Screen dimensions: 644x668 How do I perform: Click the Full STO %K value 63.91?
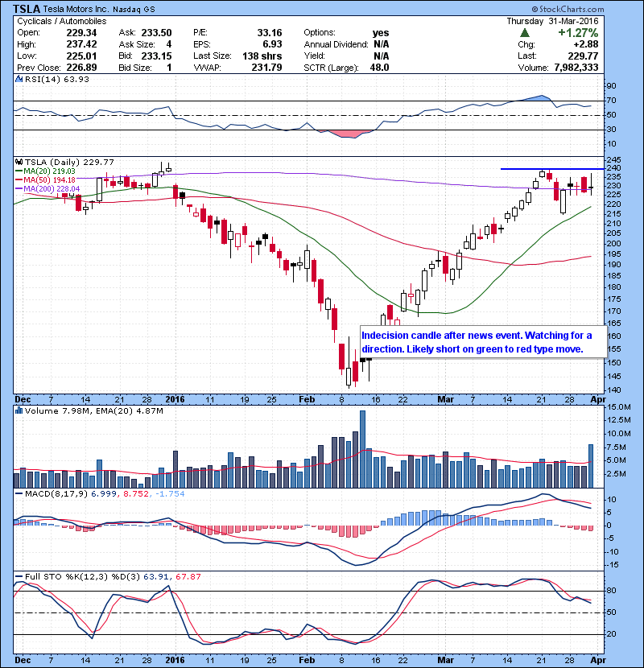(x=156, y=577)
